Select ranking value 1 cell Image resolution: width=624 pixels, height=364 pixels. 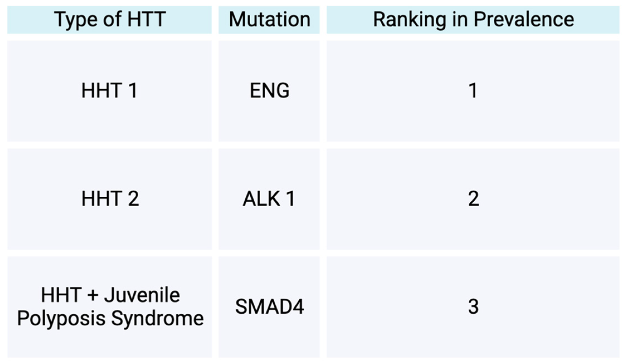(473, 91)
